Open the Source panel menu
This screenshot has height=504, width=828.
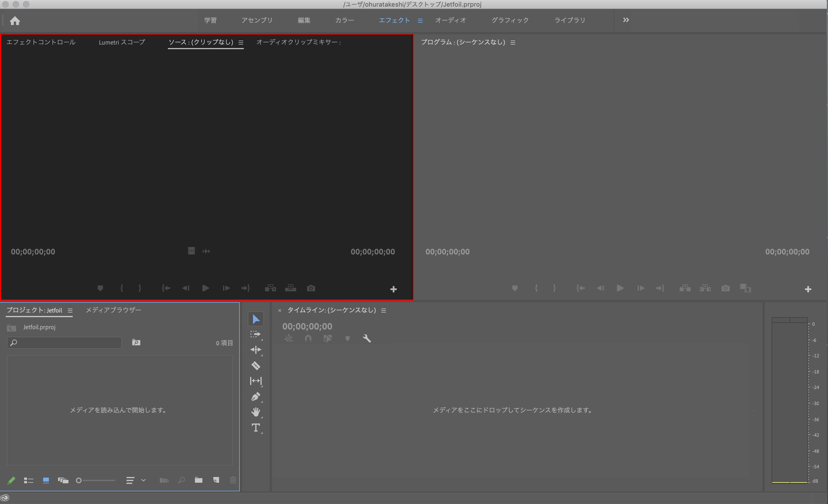(x=241, y=43)
